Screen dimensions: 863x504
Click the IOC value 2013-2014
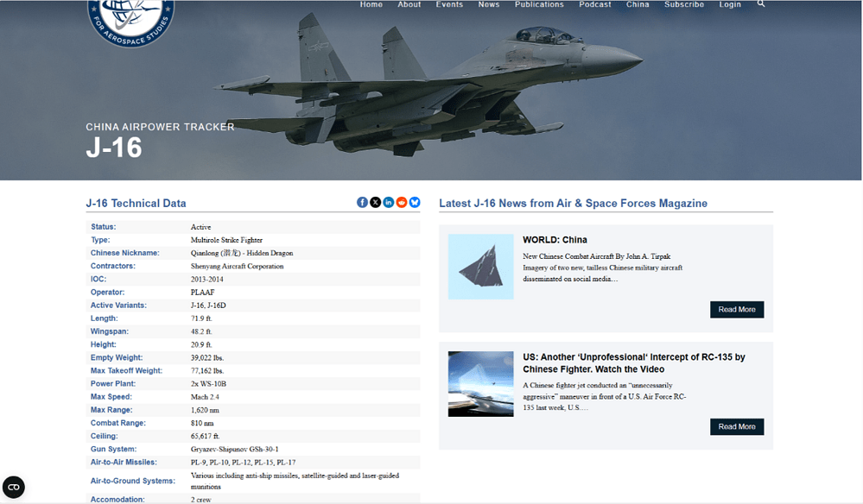tap(207, 280)
